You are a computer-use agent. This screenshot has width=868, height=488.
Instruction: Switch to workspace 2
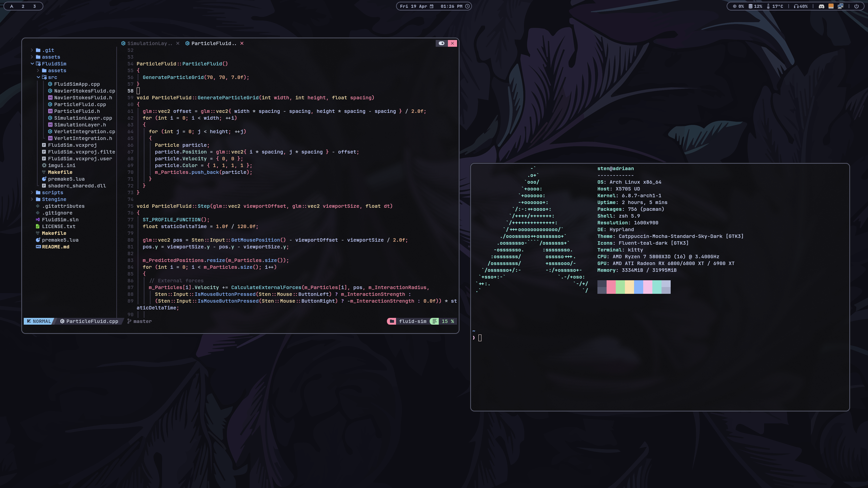(x=23, y=6)
